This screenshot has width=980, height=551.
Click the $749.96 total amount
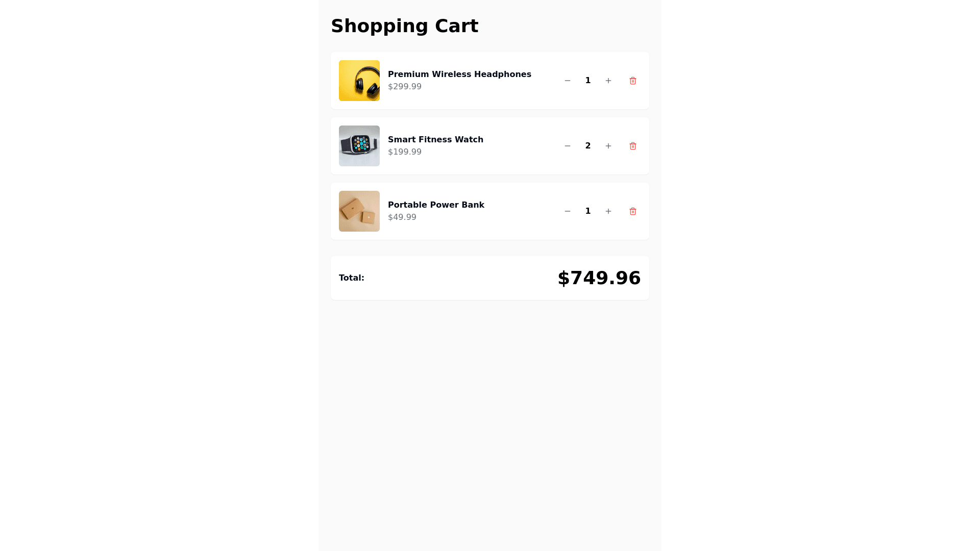[599, 278]
